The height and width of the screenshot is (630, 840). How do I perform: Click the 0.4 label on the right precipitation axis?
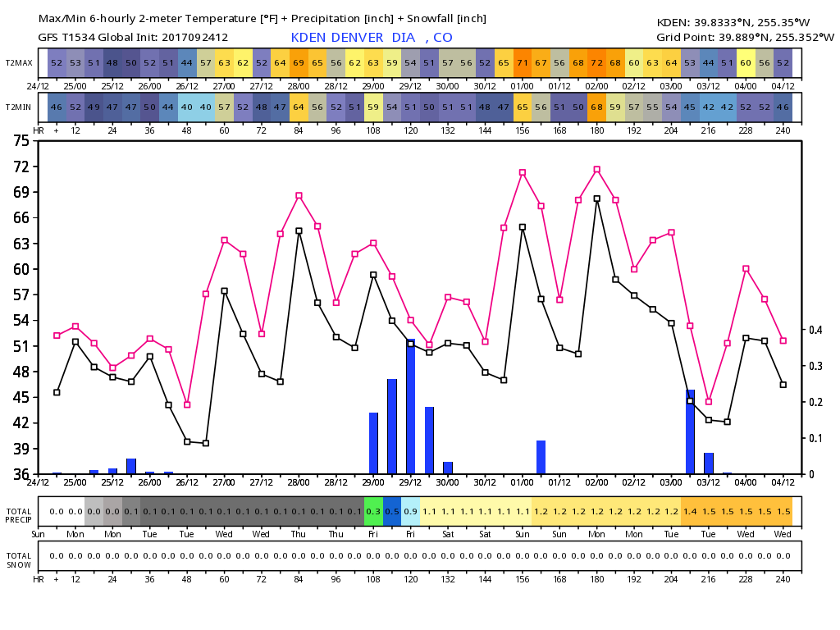tap(815, 330)
